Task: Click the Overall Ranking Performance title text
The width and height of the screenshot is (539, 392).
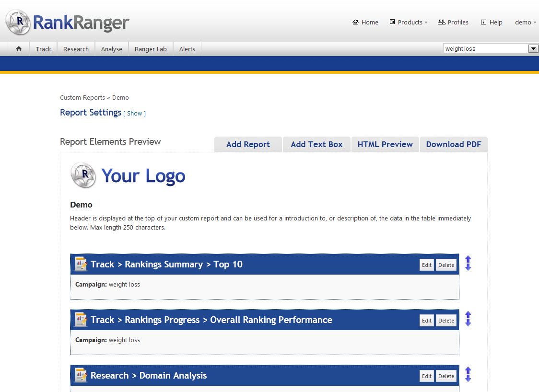Action: tap(271, 320)
